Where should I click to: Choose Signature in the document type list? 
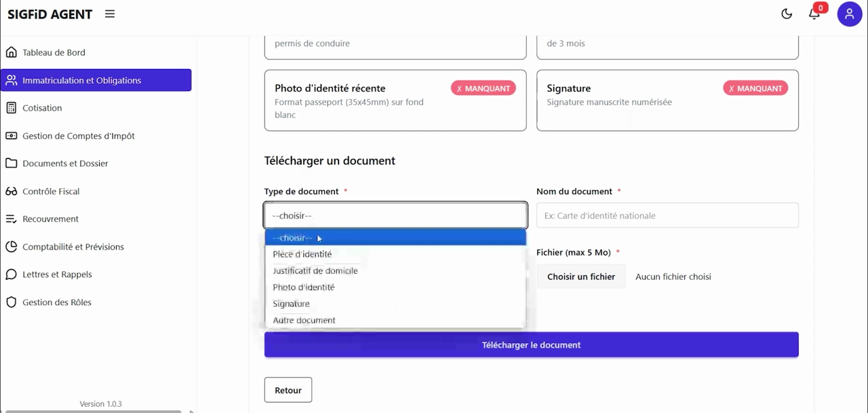(x=291, y=303)
